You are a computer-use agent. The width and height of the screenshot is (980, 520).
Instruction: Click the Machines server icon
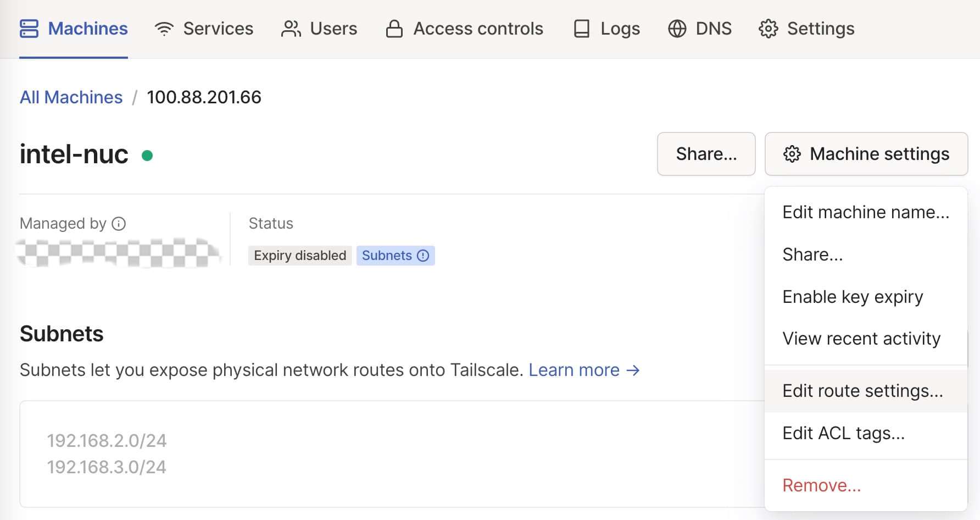29,29
